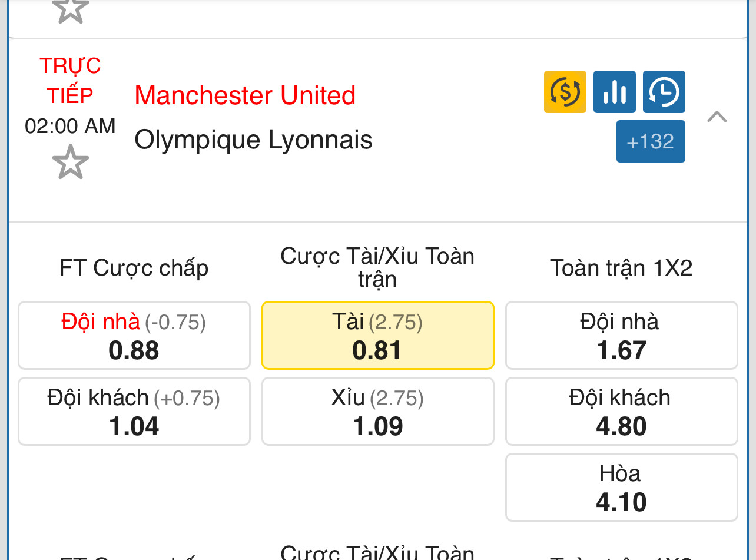The height and width of the screenshot is (560, 756).
Task: Favorite Manchester United match with star
Action: click(x=71, y=162)
